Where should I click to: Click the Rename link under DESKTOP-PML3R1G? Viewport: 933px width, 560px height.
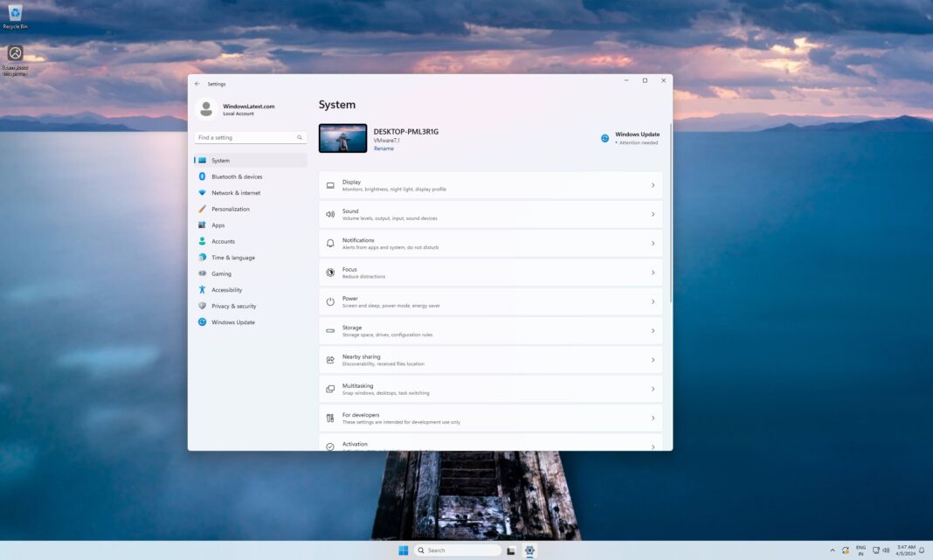384,148
